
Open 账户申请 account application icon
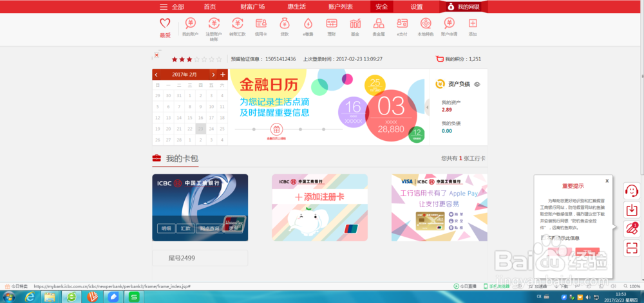[x=450, y=23]
